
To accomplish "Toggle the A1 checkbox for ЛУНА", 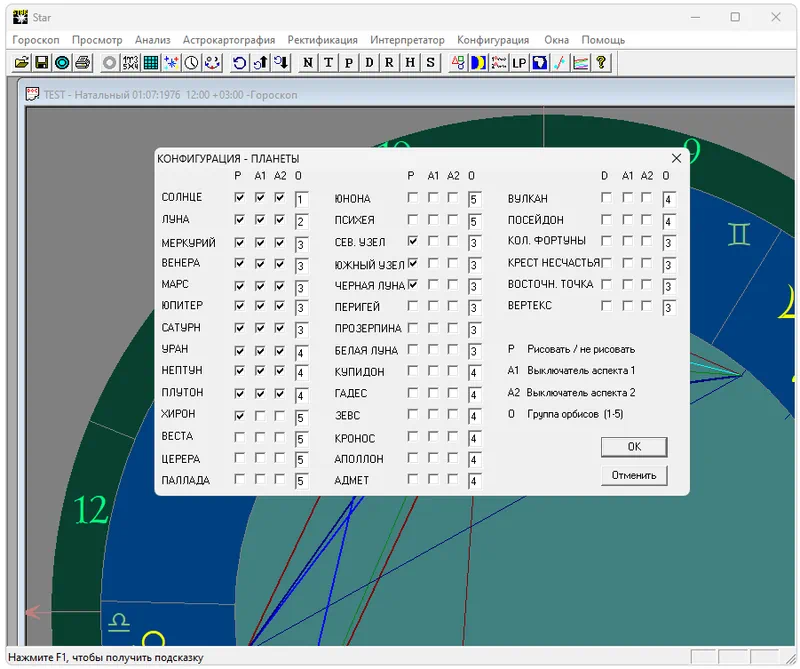I will coord(260,219).
